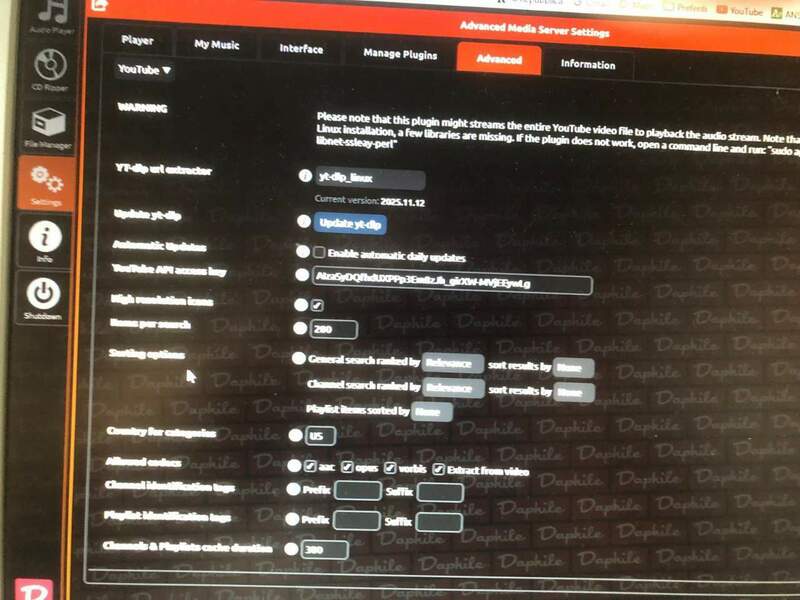Open the yt-dlp_linux extractor dropdown
The height and width of the screenshot is (600, 800).
[370, 178]
